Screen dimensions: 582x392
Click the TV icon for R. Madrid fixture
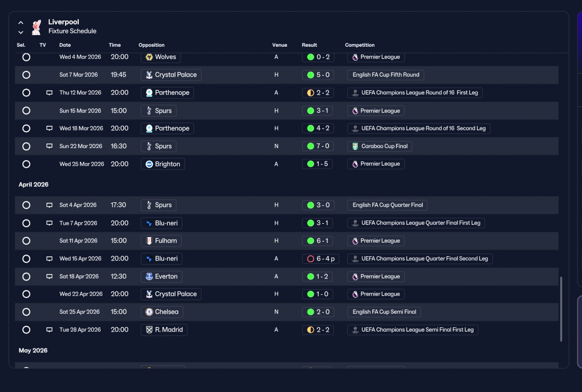pos(49,330)
